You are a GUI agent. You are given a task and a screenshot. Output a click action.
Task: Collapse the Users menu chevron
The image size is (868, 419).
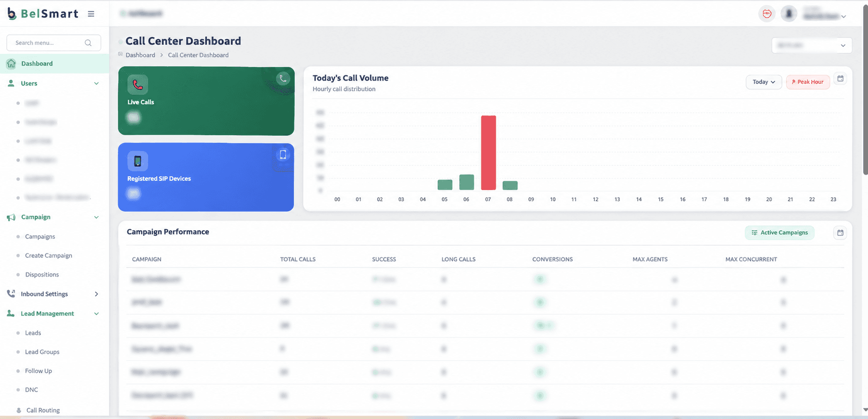click(96, 84)
